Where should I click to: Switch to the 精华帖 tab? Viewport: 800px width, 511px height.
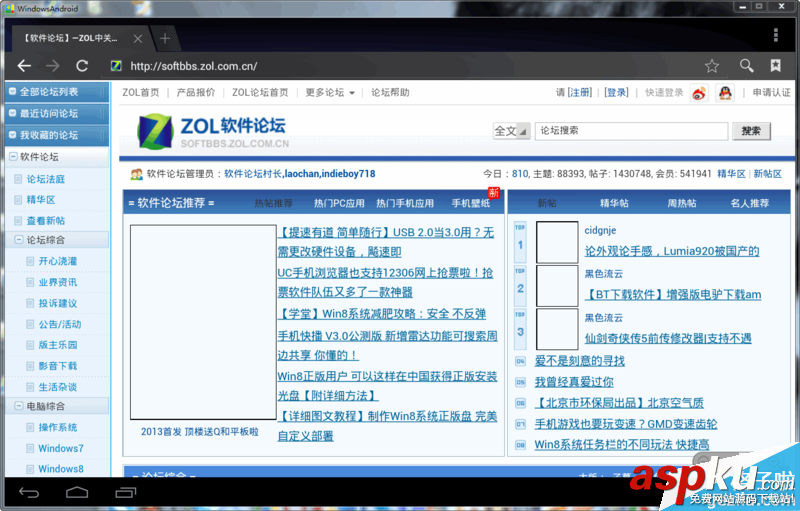pyautogui.click(x=614, y=203)
